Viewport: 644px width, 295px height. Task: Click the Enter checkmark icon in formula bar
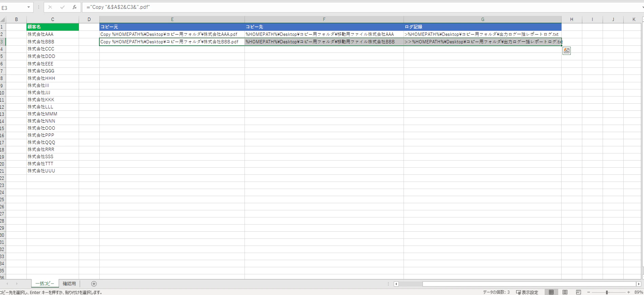pyautogui.click(x=62, y=7)
